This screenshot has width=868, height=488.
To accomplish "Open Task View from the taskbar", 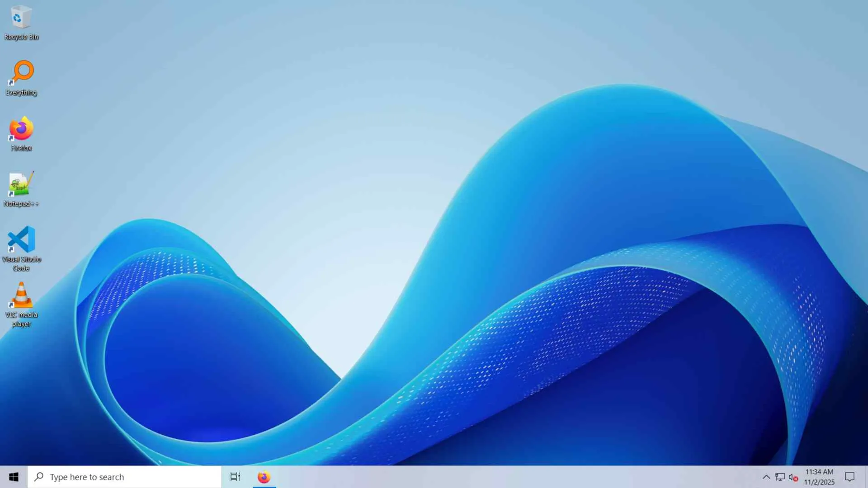I will pos(235,477).
